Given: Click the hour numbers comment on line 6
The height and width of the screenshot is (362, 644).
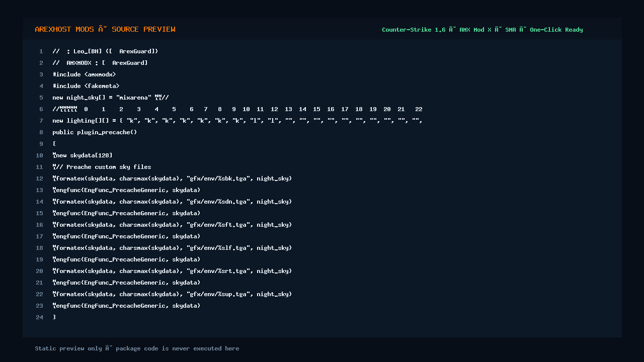Looking at the screenshot, I should click(237, 109).
